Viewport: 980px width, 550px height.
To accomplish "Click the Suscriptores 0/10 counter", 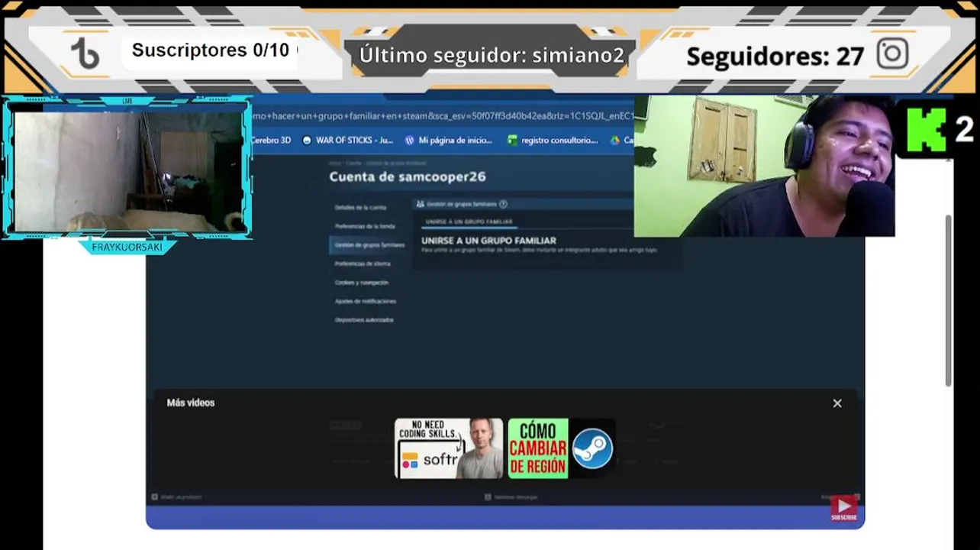I will pos(211,50).
